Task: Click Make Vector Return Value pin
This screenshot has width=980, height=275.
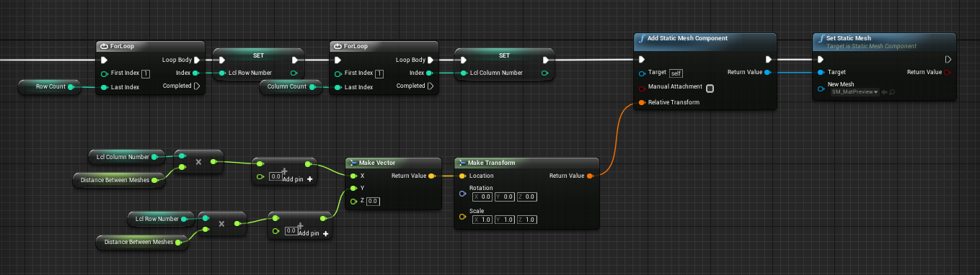Action: pos(431,176)
